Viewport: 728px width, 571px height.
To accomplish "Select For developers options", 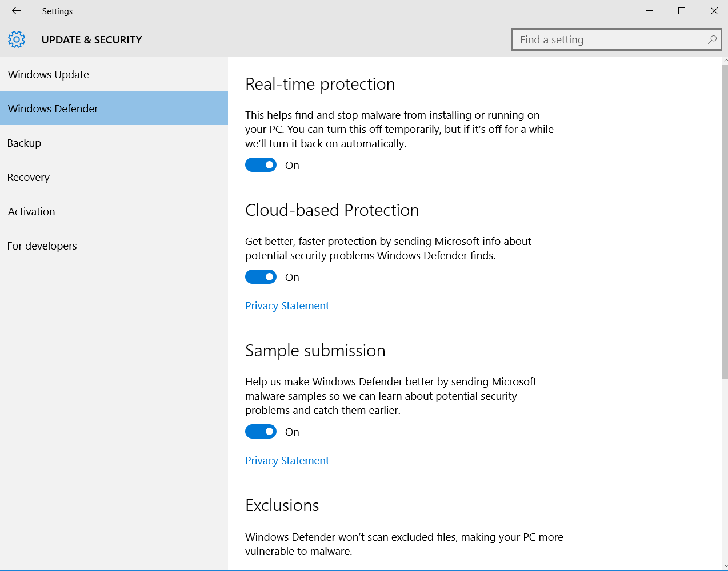I will click(42, 246).
